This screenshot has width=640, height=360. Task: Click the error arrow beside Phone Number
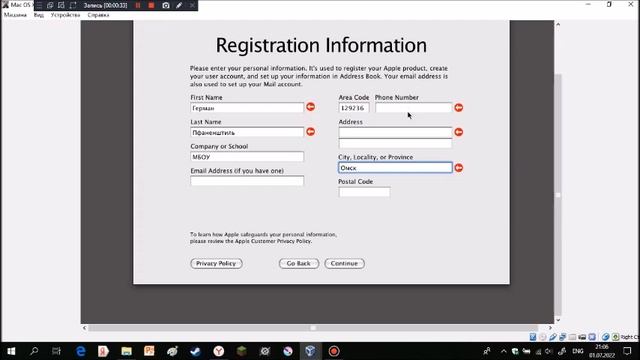[459, 107]
